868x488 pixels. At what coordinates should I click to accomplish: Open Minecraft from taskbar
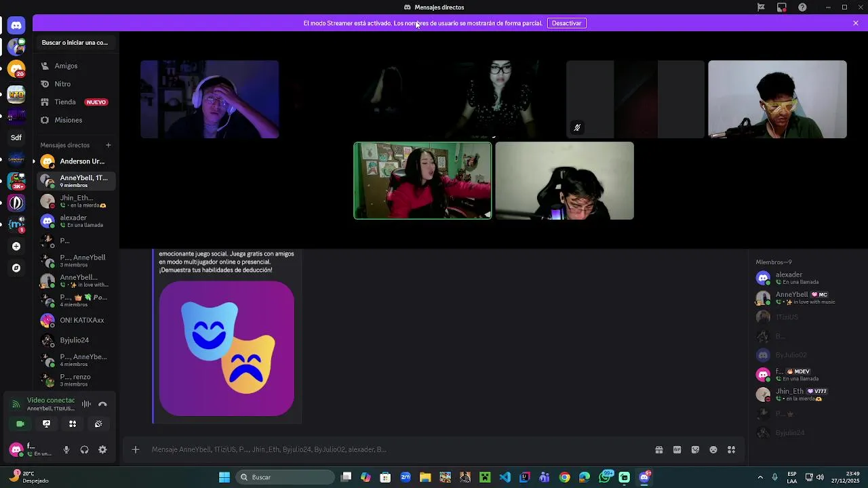point(485,477)
